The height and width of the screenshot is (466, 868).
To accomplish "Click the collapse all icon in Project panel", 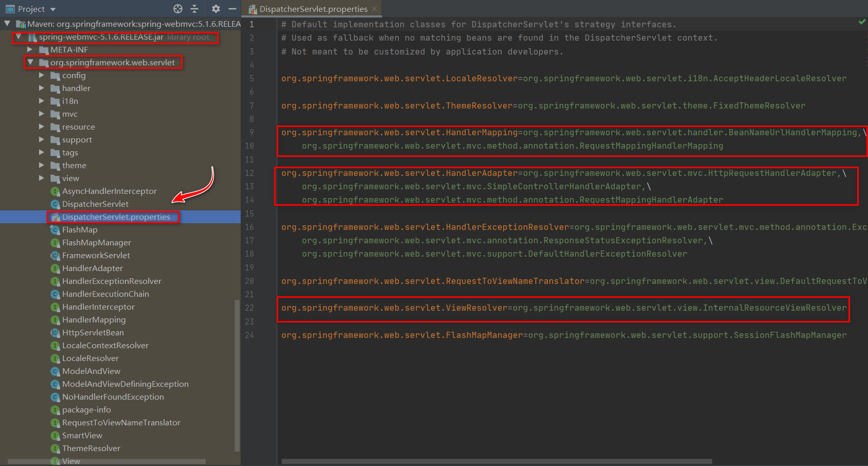I will coord(194,9).
